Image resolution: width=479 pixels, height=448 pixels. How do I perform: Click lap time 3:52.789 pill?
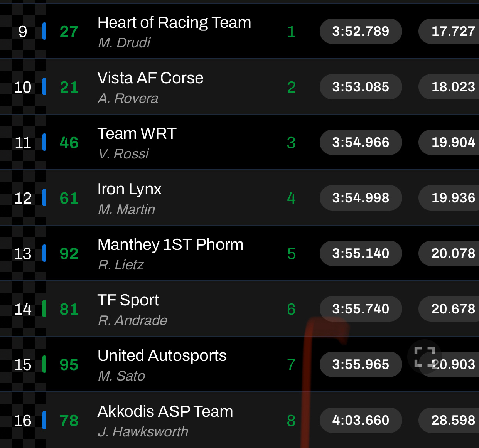[x=361, y=31]
